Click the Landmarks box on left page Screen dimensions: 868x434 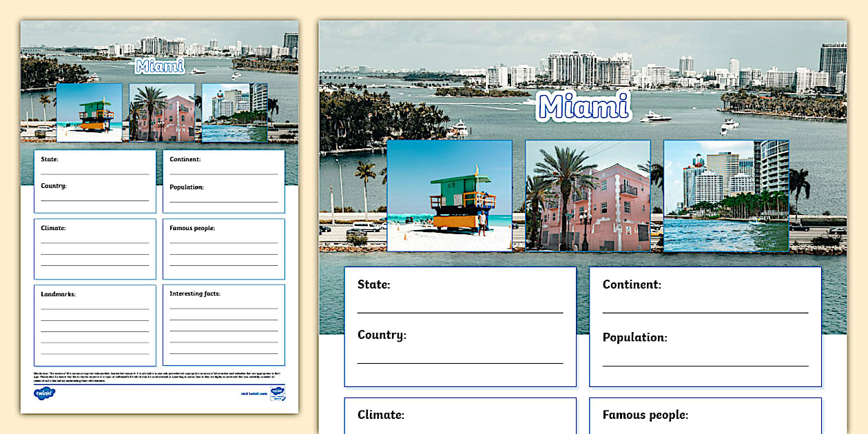click(95, 324)
